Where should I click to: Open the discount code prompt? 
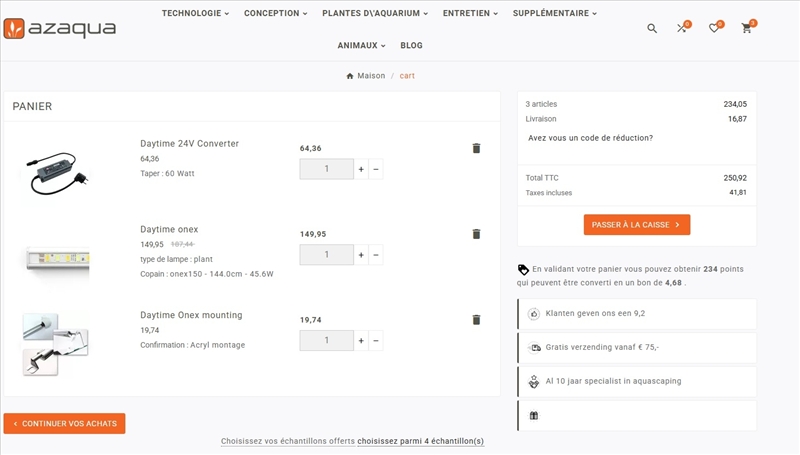pyautogui.click(x=590, y=138)
